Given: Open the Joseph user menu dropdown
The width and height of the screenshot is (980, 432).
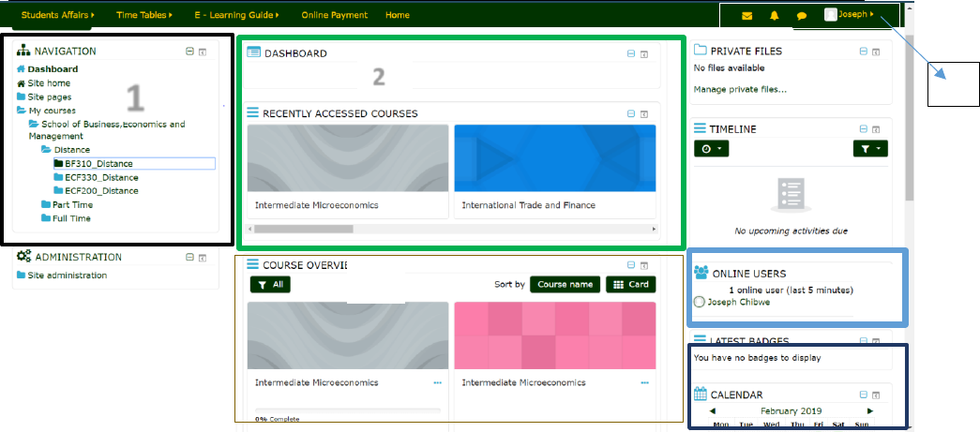Looking at the screenshot, I should coord(849,15).
